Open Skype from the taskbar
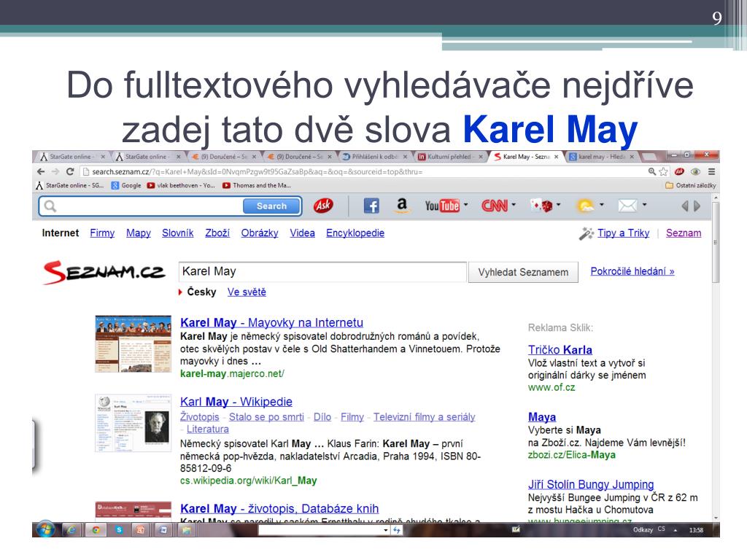 point(119,529)
